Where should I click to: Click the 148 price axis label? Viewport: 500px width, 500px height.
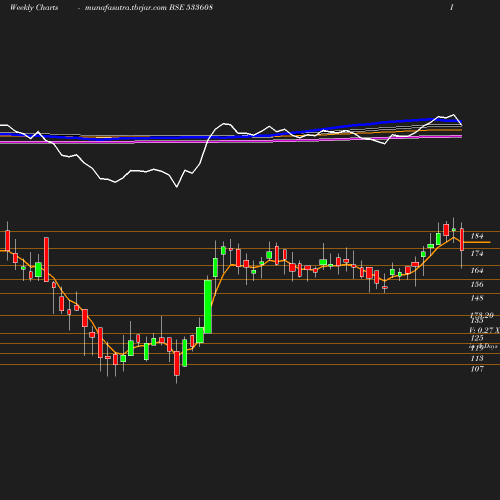(477, 298)
